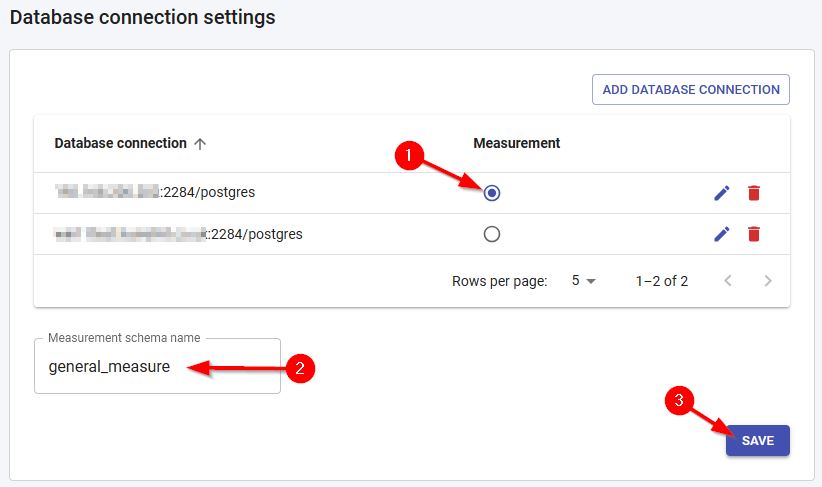Click pencil icon in second connection row

[x=722, y=234]
